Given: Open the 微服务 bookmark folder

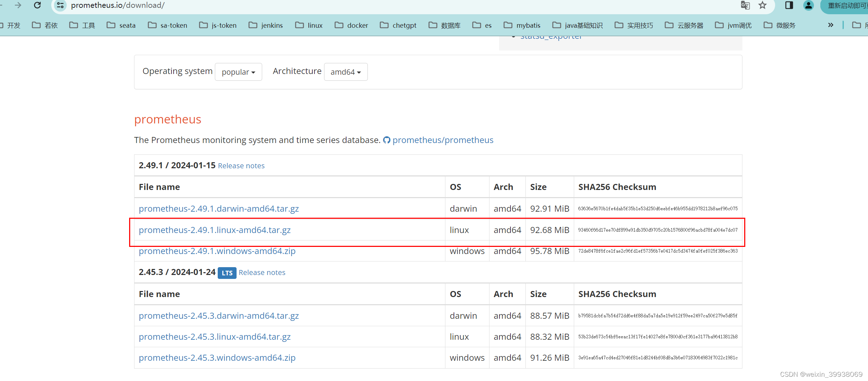Looking at the screenshot, I should [779, 25].
